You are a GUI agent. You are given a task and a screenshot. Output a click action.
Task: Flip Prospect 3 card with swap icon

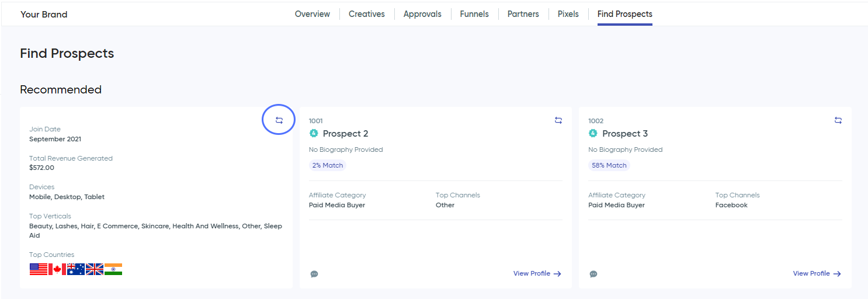(838, 120)
